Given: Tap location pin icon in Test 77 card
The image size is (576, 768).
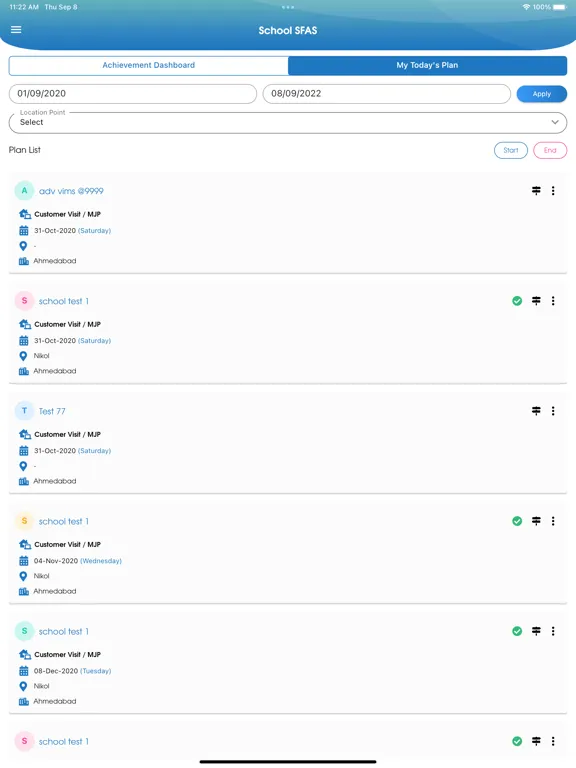Looking at the screenshot, I should coord(23,466).
